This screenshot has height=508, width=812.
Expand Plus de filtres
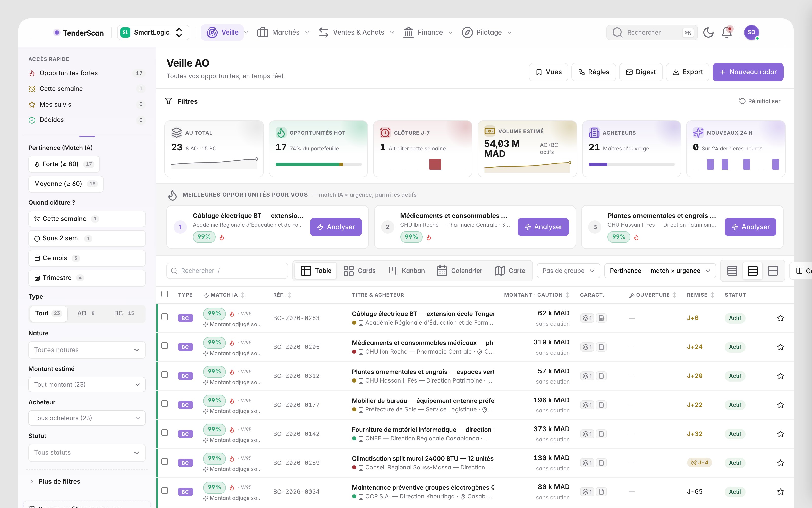pyautogui.click(x=55, y=482)
